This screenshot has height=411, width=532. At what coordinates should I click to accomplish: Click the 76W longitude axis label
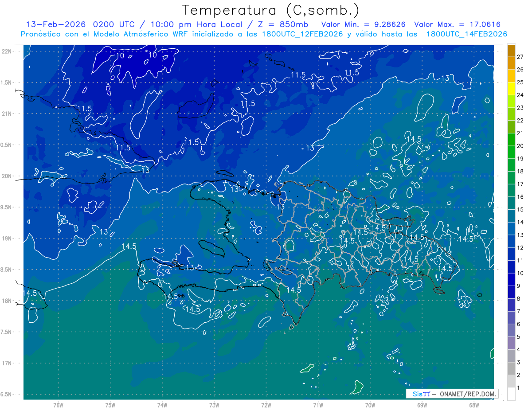click(x=59, y=405)
